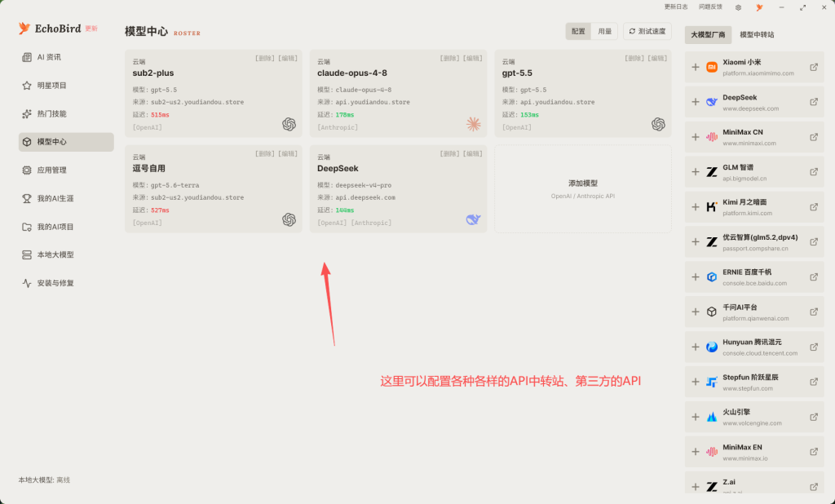Click the orange bird icon in title bar
Screen dimensions: 835x504
pos(759,7)
